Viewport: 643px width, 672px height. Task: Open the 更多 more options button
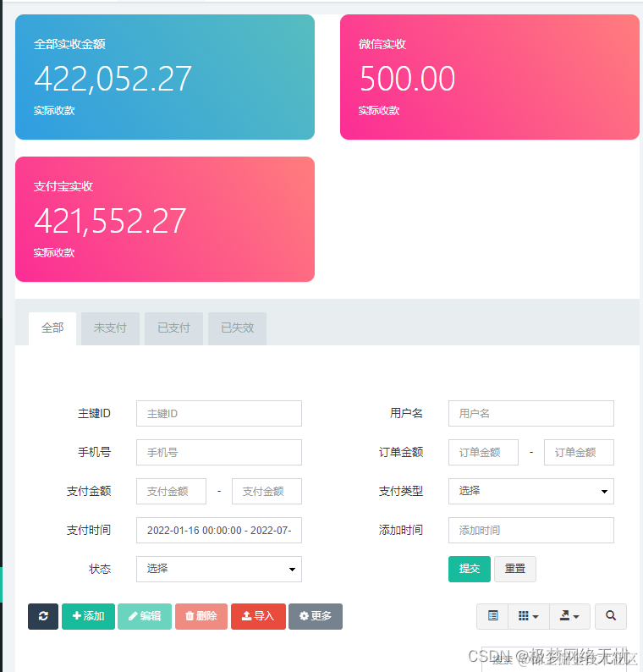[316, 616]
